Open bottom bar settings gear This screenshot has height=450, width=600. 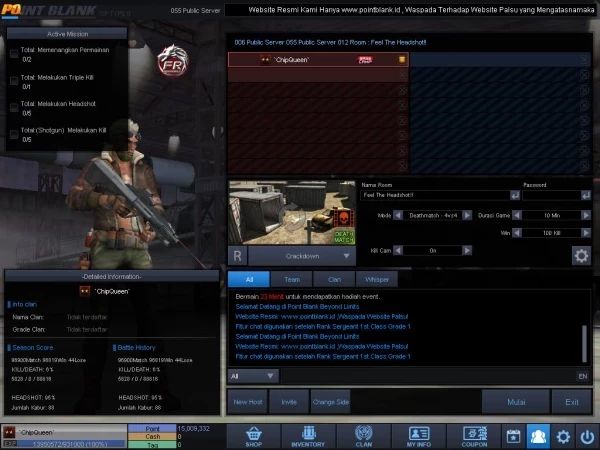click(563, 437)
